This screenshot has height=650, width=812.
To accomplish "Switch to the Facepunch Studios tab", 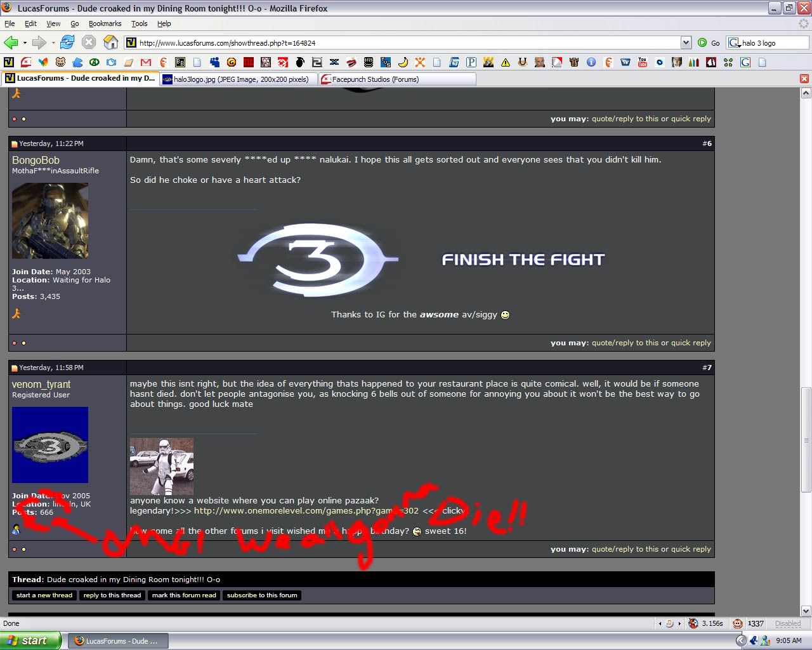I will 396,79.
